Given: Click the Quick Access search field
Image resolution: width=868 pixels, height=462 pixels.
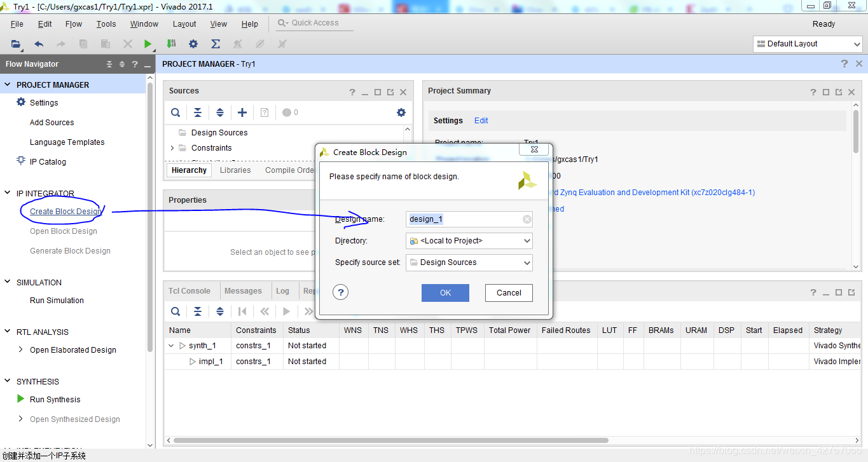Looking at the screenshot, I should 315,23.
